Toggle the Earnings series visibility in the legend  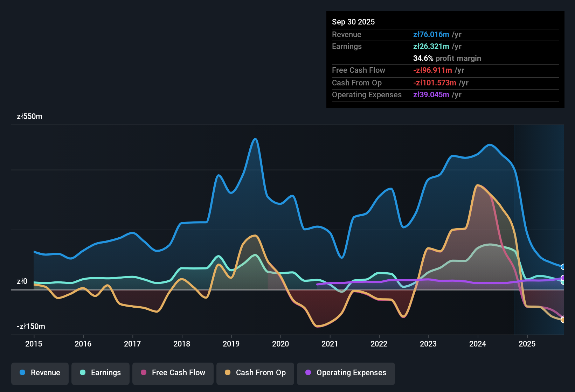(x=101, y=373)
